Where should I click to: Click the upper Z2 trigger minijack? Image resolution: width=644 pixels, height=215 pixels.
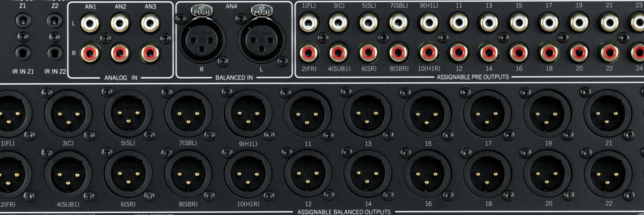[x=55, y=21]
